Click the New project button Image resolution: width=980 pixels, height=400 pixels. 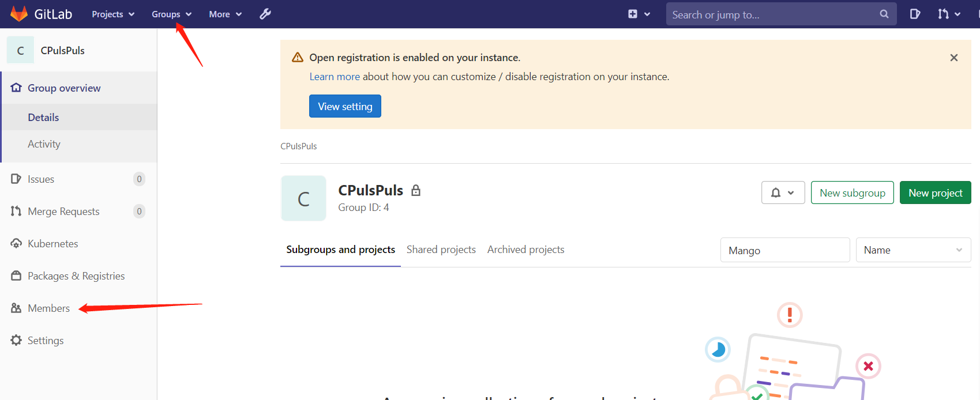coord(935,193)
